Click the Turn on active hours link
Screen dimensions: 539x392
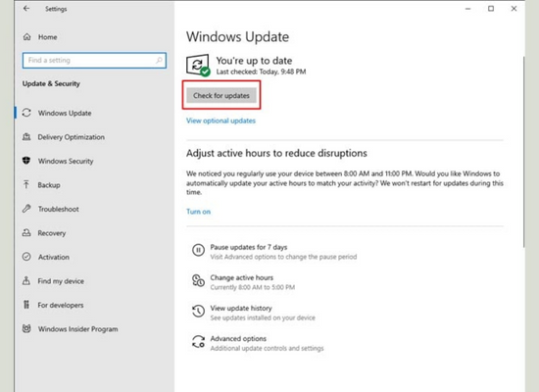198,212
